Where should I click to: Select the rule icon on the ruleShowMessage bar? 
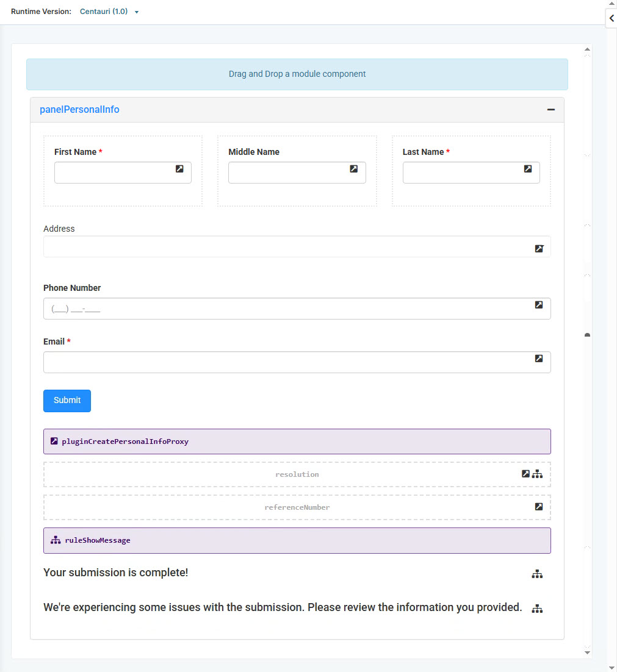(56, 540)
